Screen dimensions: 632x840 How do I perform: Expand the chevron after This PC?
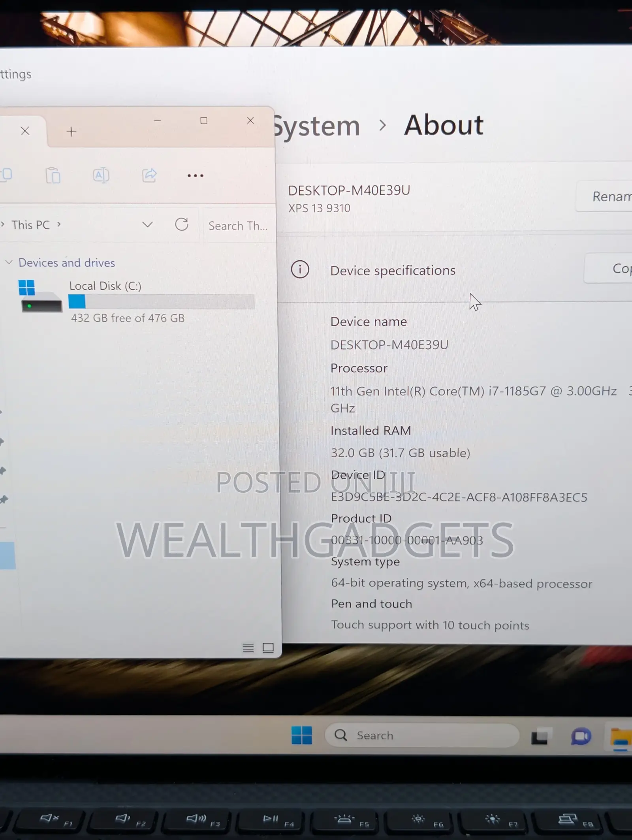pyautogui.click(x=59, y=224)
